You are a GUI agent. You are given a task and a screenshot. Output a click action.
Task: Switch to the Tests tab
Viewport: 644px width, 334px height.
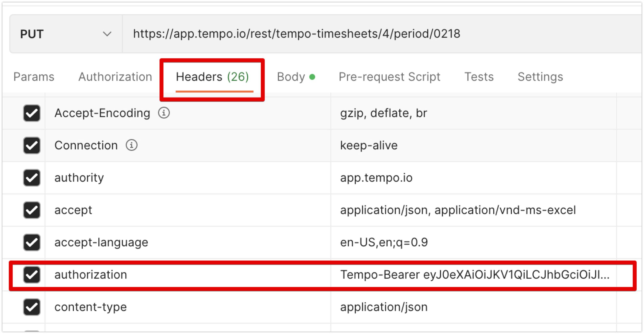click(479, 77)
